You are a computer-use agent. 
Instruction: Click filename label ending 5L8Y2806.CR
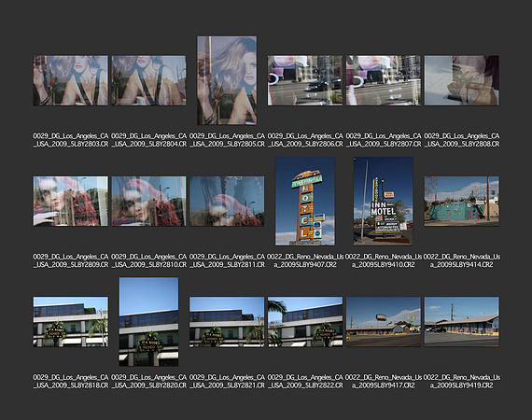(x=305, y=140)
